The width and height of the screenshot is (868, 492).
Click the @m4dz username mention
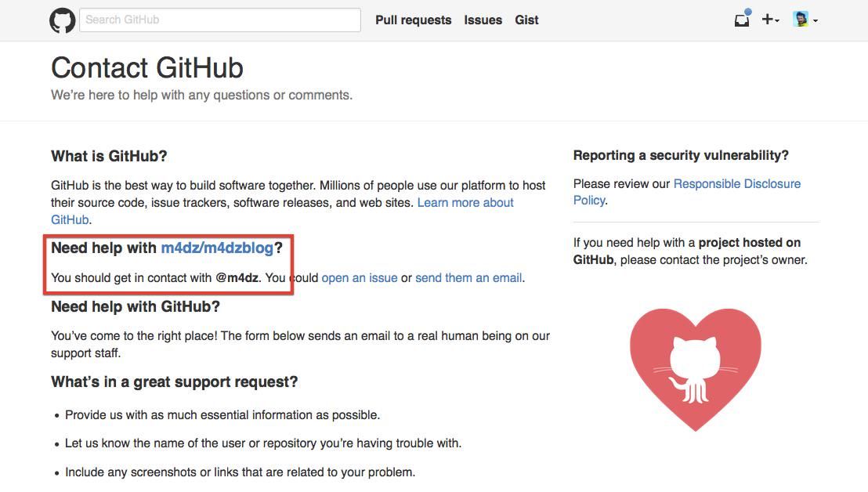(x=237, y=277)
